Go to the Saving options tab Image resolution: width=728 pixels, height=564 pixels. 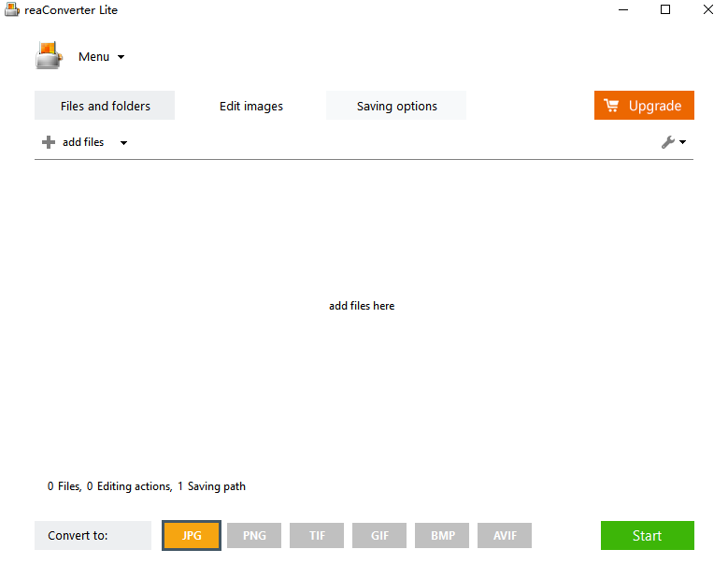pyautogui.click(x=396, y=106)
